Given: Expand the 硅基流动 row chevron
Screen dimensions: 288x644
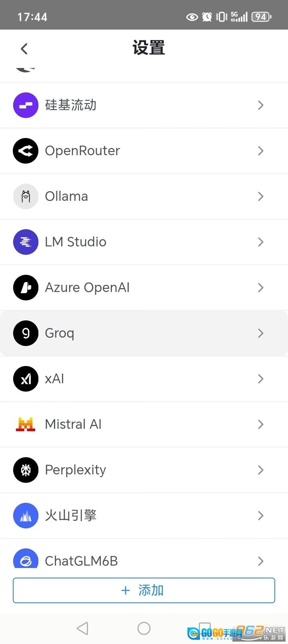Looking at the screenshot, I should click(x=261, y=105).
